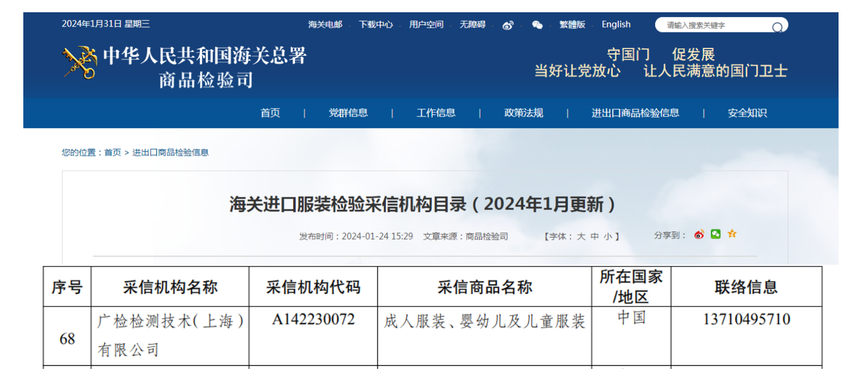Viewport: 868px width, 383px height.
Task: Open the 安全知识 navigation item
Action: pos(747,113)
